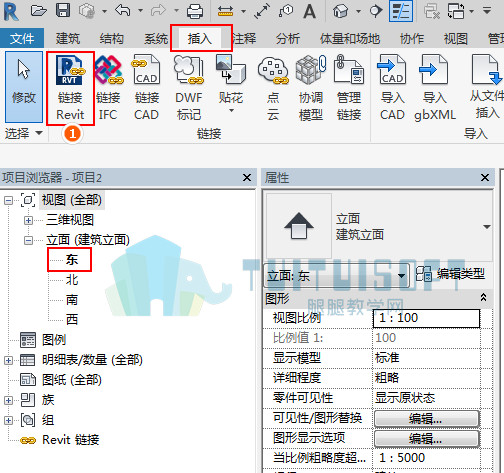Image resolution: width=504 pixels, height=473 pixels.
Task: Open the type selector dropdown for 建筑立面
Action: [487, 227]
